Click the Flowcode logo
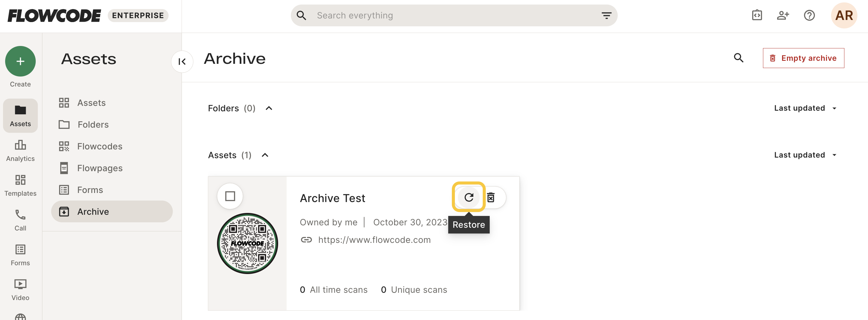Screen dimensions: 868x320 coord(54,15)
